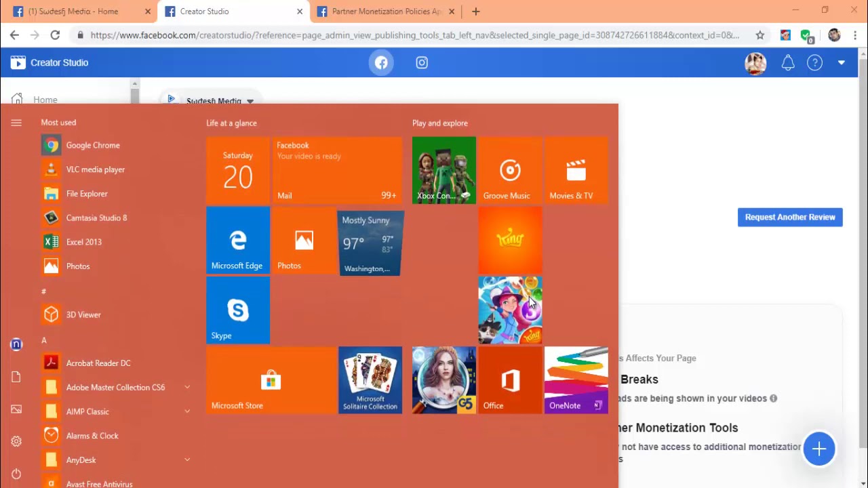Image resolution: width=868 pixels, height=488 pixels.
Task: Open Microsoft Store tile
Action: pyautogui.click(x=271, y=380)
